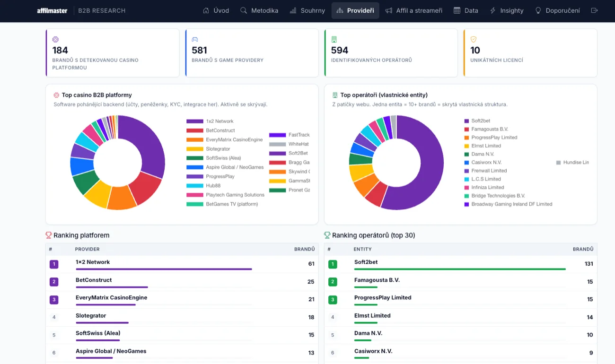The image size is (615, 364).
Task: Click icon beside Top operátoři heading
Action: click(x=335, y=95)
